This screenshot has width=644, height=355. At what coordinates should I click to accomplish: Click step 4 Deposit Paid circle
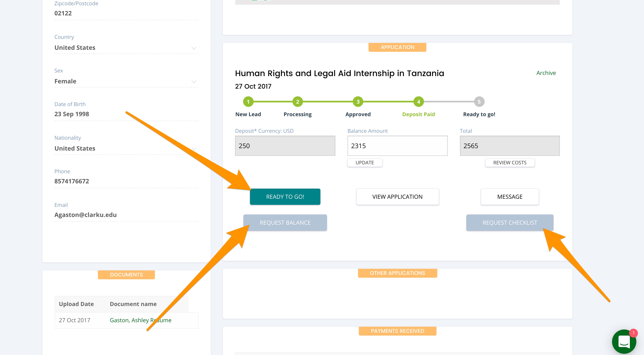tap(418, 102)
